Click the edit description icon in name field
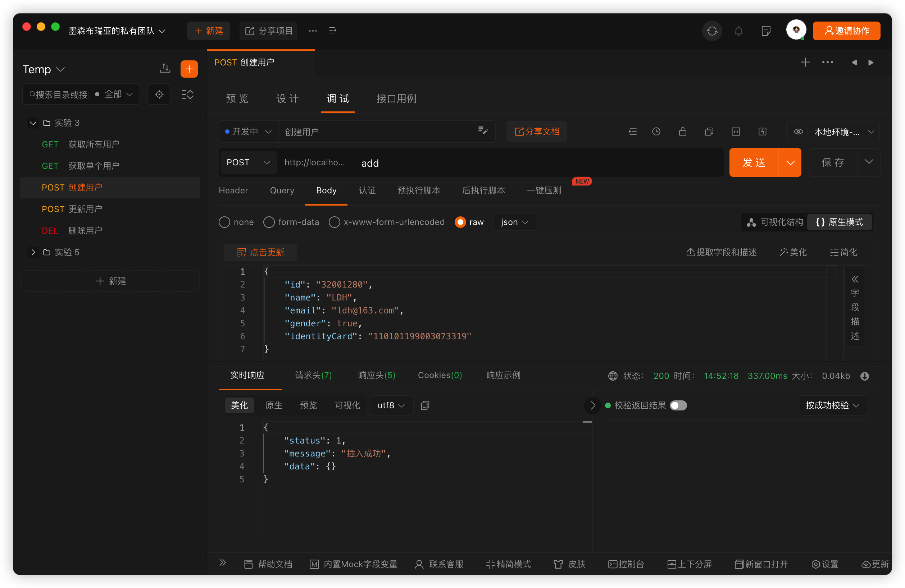 483,131
